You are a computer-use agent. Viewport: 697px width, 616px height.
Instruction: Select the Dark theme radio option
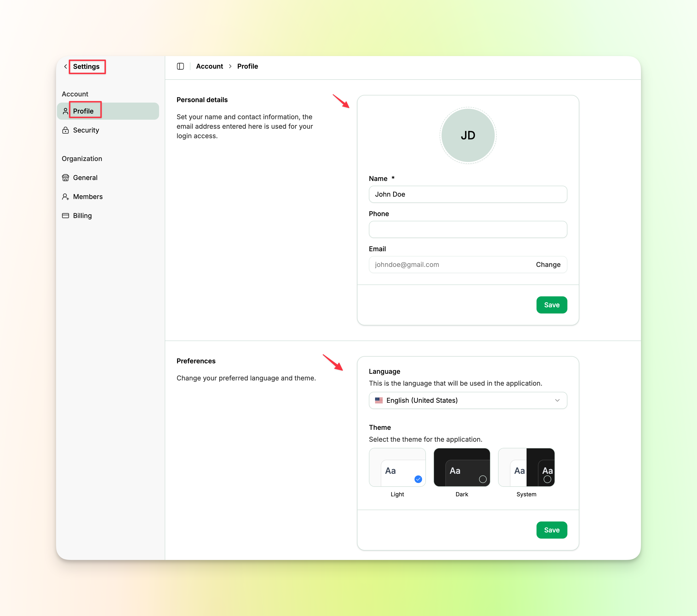tap(483, 479)
